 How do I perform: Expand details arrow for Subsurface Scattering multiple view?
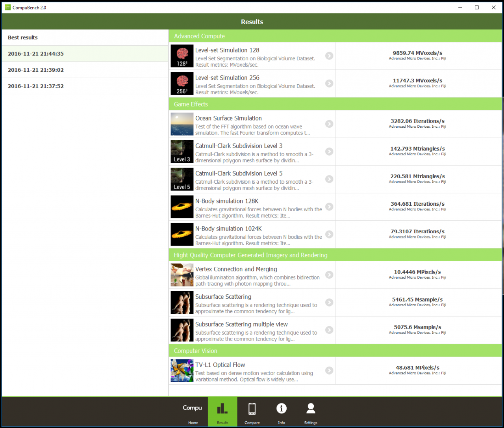329,330
